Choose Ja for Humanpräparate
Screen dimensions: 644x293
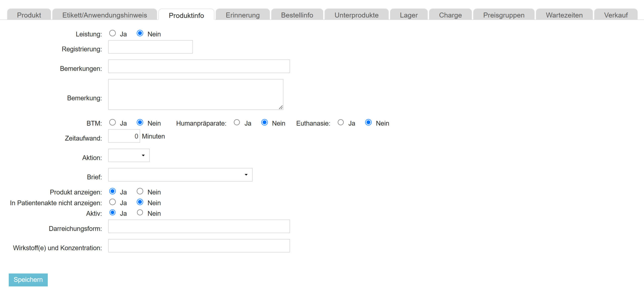pyautogui.click(x=237, y=123)
